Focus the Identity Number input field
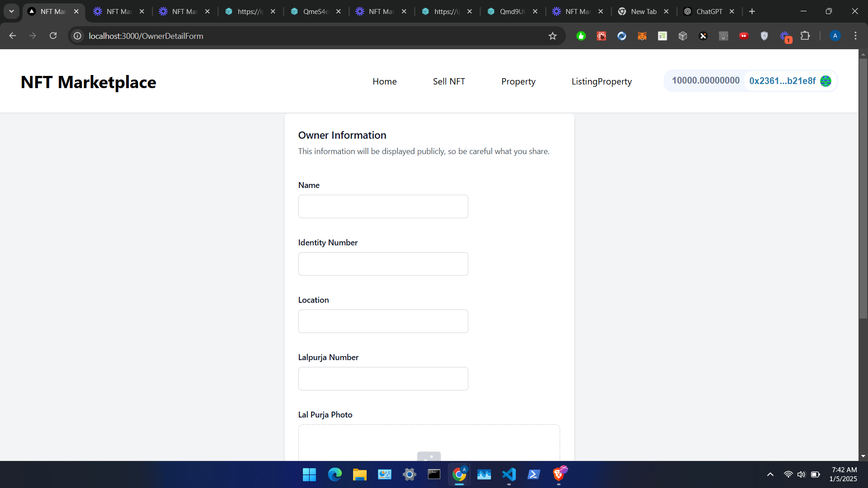Screen dimensions: 868x488 [383, 264]
